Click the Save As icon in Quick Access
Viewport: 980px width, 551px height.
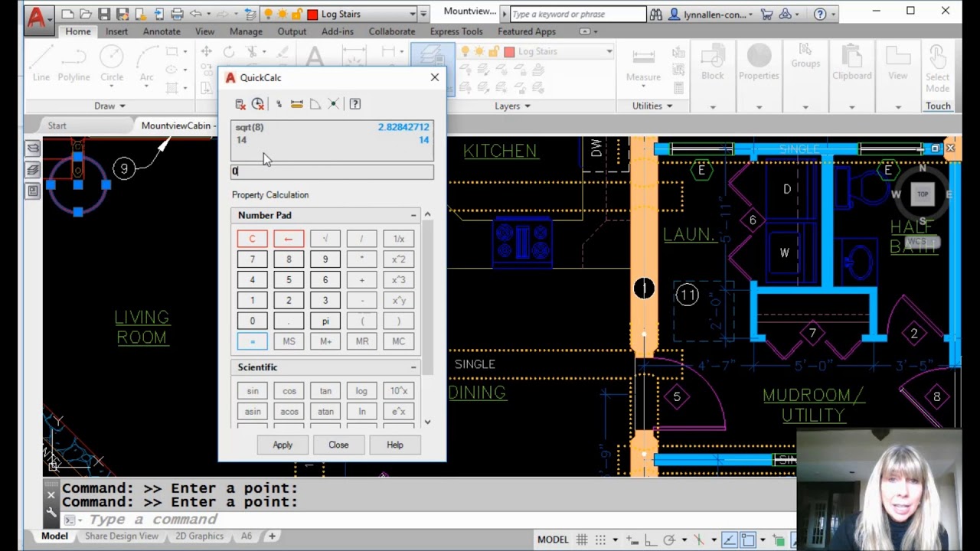[x=122, y=14]
